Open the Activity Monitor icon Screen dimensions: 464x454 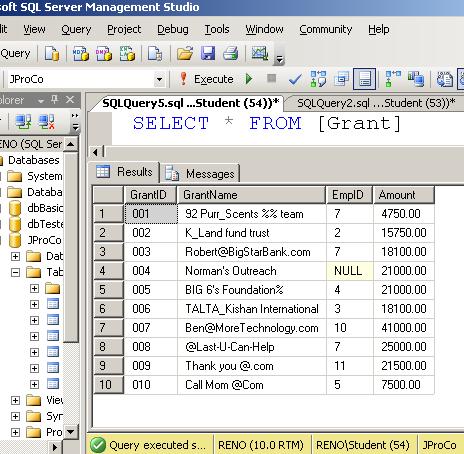pos(260,53)
